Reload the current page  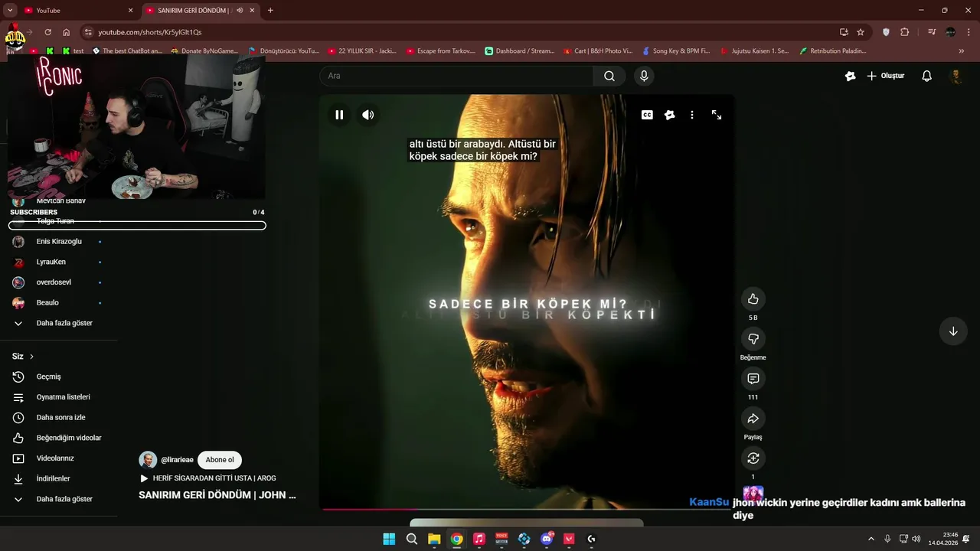tap(47, 32)
